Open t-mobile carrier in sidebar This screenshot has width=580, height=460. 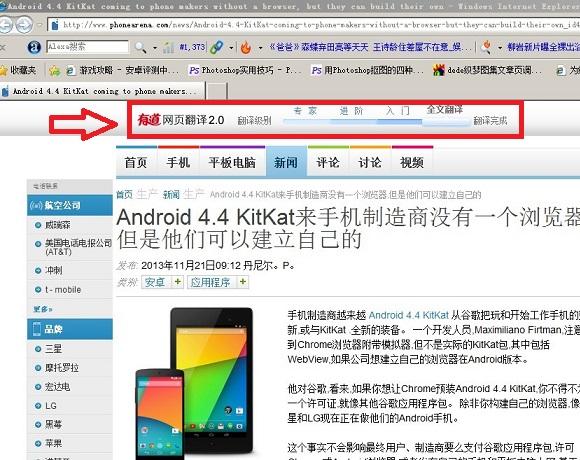(63, 290)
